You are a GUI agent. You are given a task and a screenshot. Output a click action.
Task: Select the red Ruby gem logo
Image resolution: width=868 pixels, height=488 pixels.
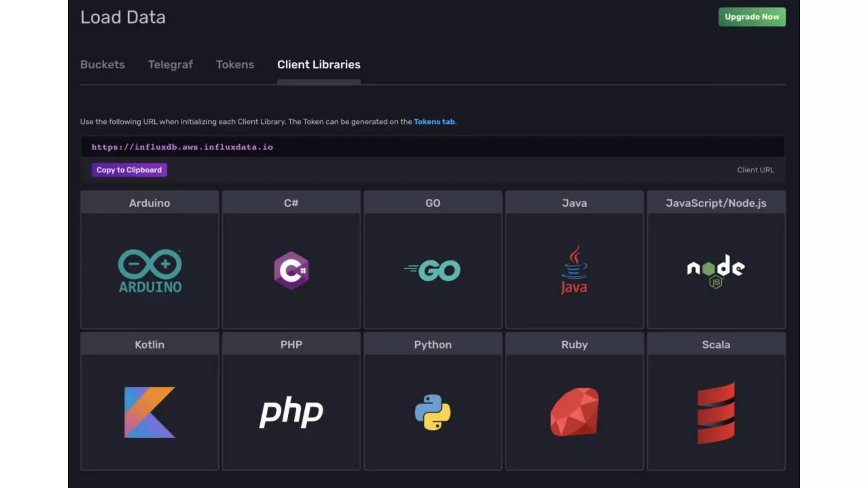[x=574, y=412]
